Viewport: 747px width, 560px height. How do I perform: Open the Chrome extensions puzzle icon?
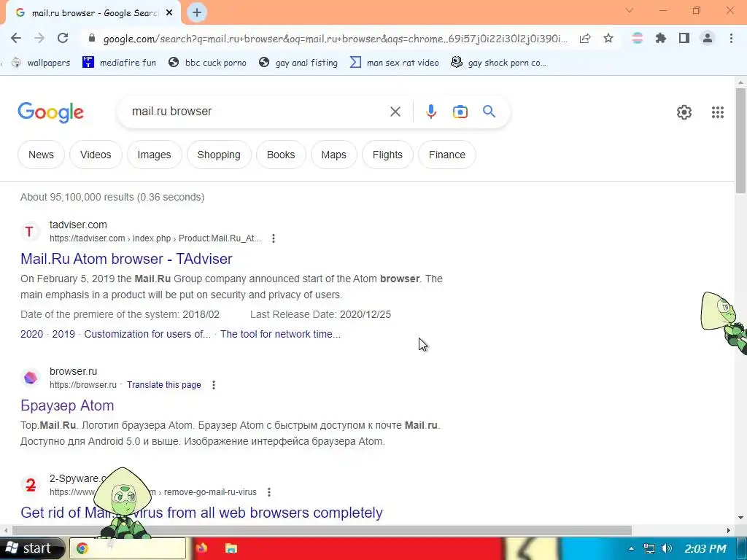660,38
